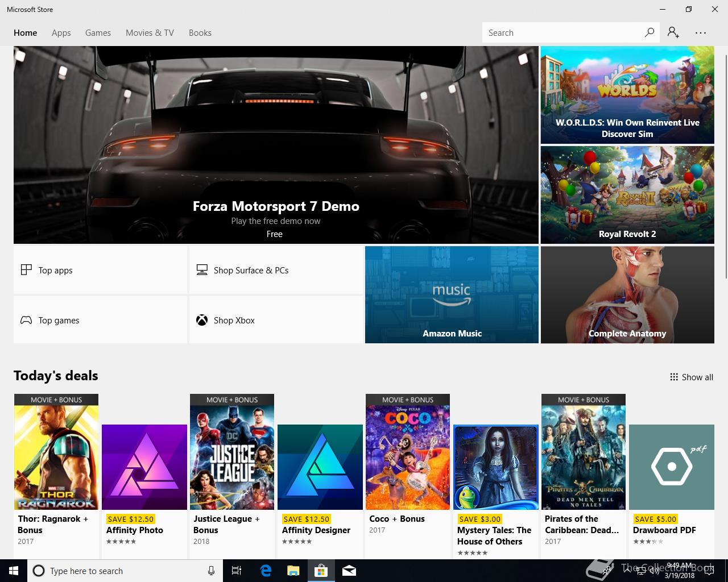This screenshot has height=582, width=728.
Task: Open the Complete Anatomy tile
Action: [x=627, y=294]
